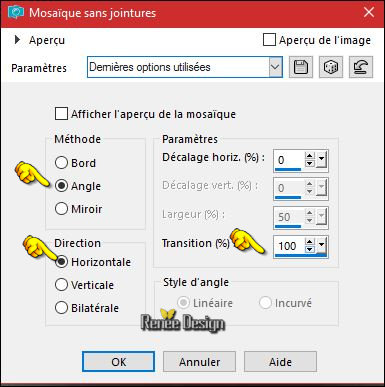Screen dimensions: 385x387
Task: Click the save preset floppy disk icon
Action: (x=301, y=67)
